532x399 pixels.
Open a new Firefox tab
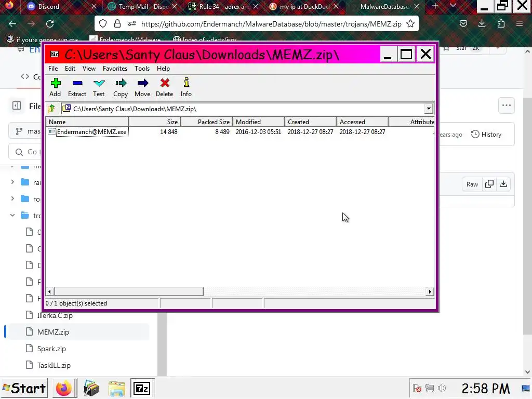click(435, 6)
